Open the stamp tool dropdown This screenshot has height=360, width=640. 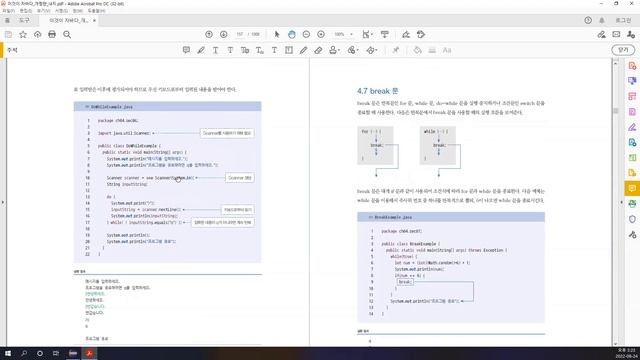point(334,50)
